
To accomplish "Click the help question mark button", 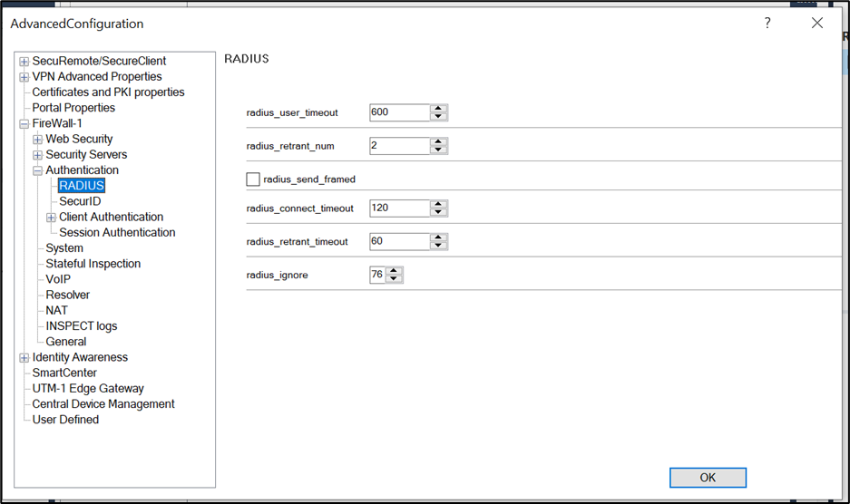I will tap(767, 24).
